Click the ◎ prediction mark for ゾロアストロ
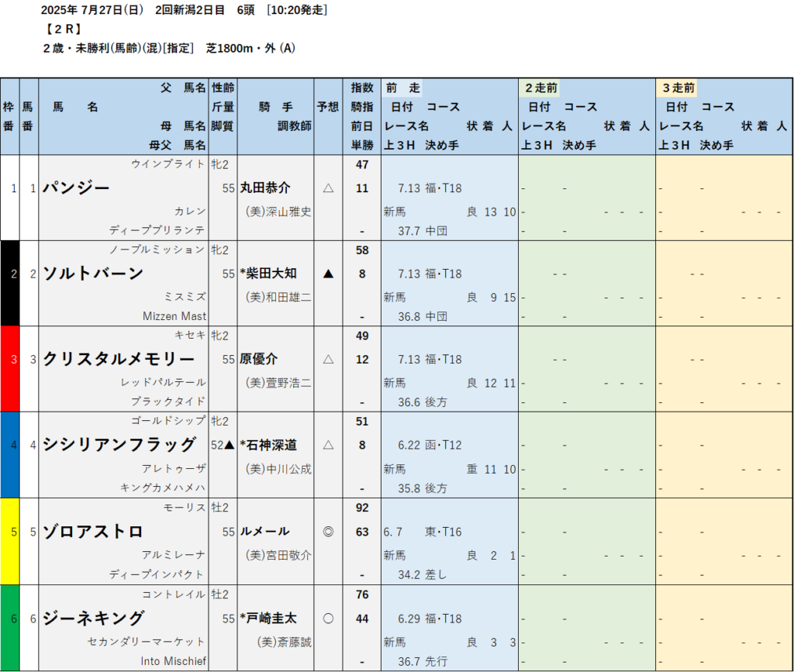The image size is (794, 672). [328, 532]
